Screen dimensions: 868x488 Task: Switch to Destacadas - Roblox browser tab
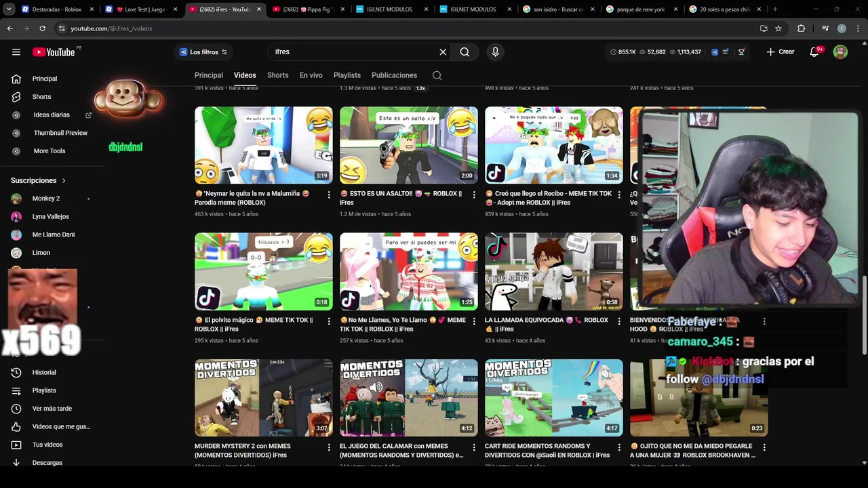[57, 9]
